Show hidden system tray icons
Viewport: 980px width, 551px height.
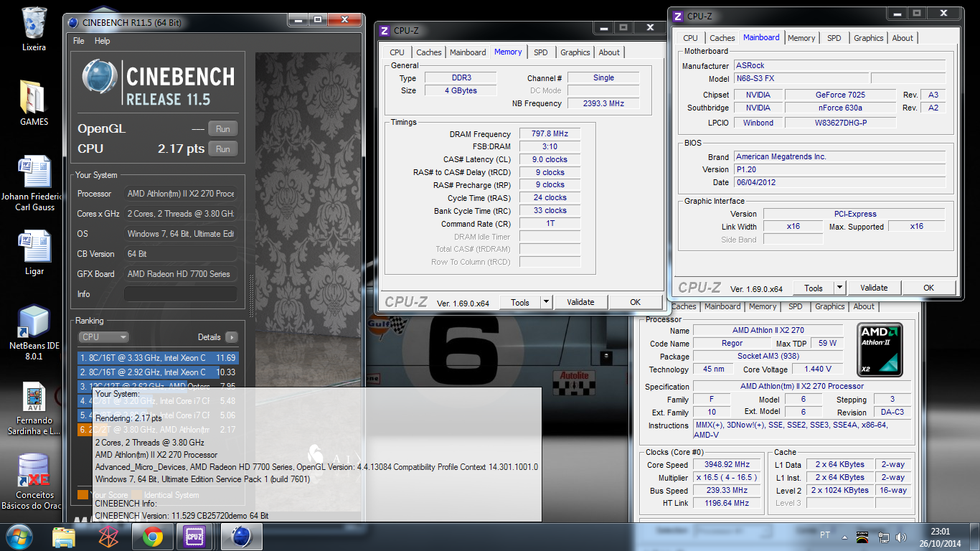click(846, 537)
